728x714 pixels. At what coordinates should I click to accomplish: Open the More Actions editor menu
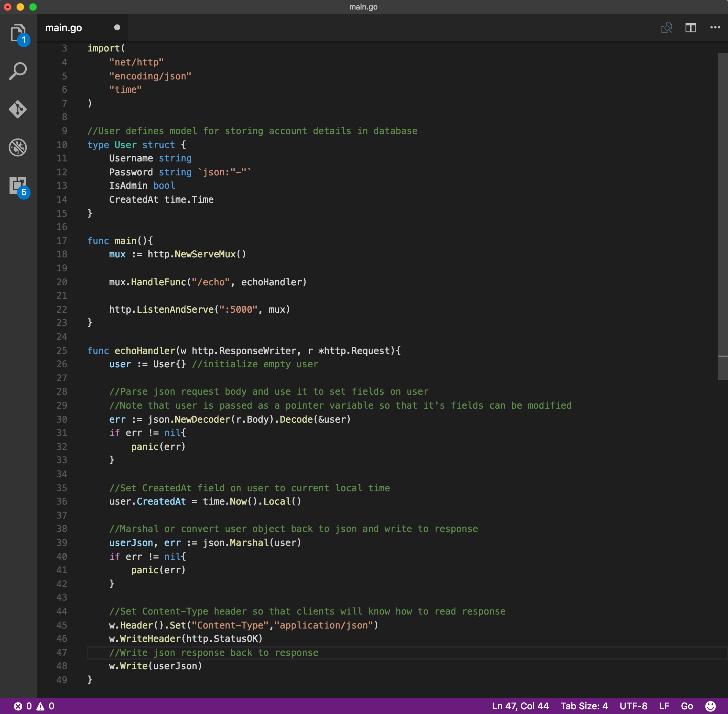coord(715,27)
